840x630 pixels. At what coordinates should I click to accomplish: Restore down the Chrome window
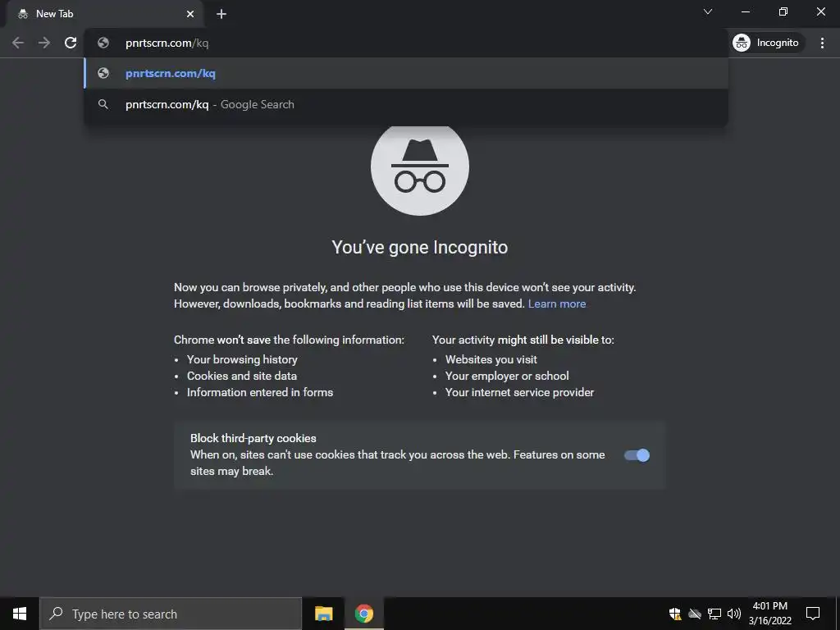click(x=783, y=11)
